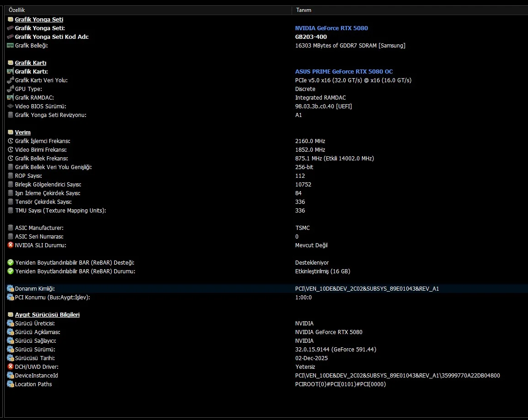Click the icon next to Sürücü Sürümü
Viewport: 528px width, 420px height.
[11, 350]
